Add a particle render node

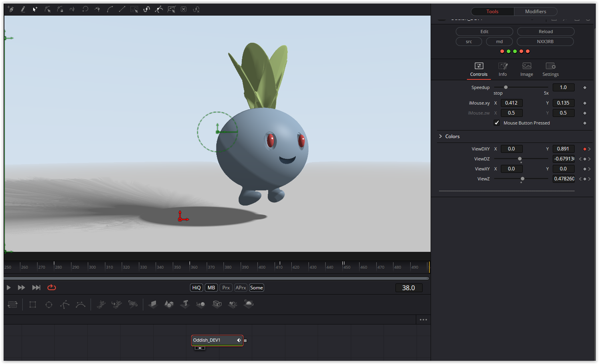133,305
